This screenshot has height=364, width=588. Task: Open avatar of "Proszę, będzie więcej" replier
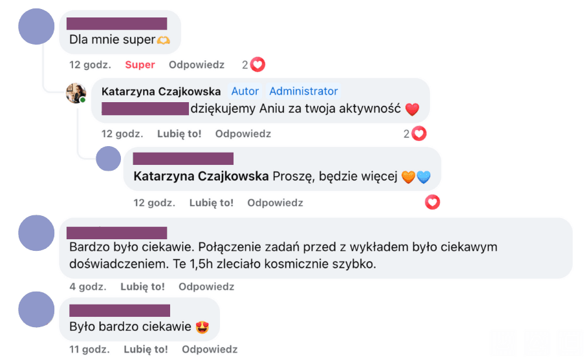click(109, 158)
